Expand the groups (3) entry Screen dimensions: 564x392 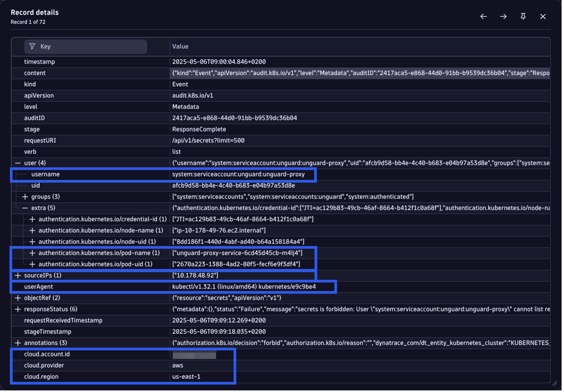click(25, 196)
